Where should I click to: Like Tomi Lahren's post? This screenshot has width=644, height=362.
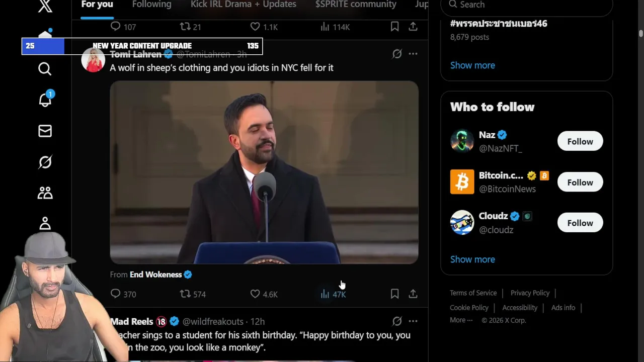point(255,294)
